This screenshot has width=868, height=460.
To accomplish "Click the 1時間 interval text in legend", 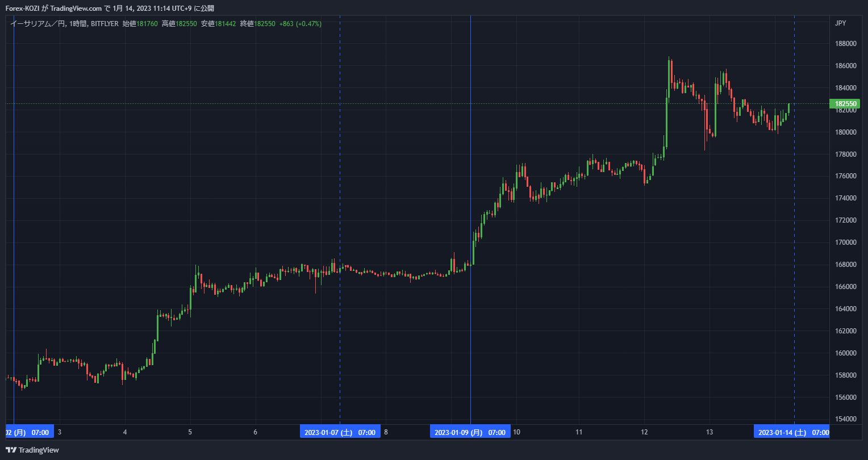I will pos(78,24).
